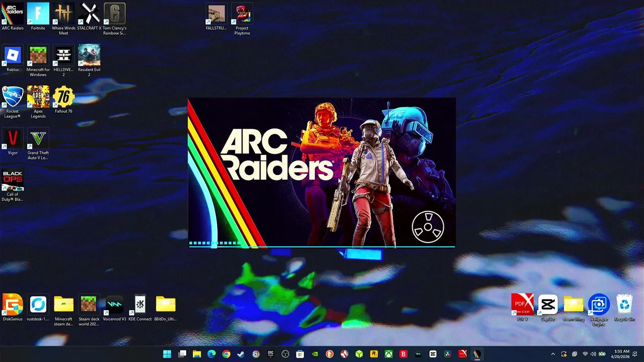Open Google Chrome from the taskbar
Viewport: 644px width, 362px height.
pos(226,354)
